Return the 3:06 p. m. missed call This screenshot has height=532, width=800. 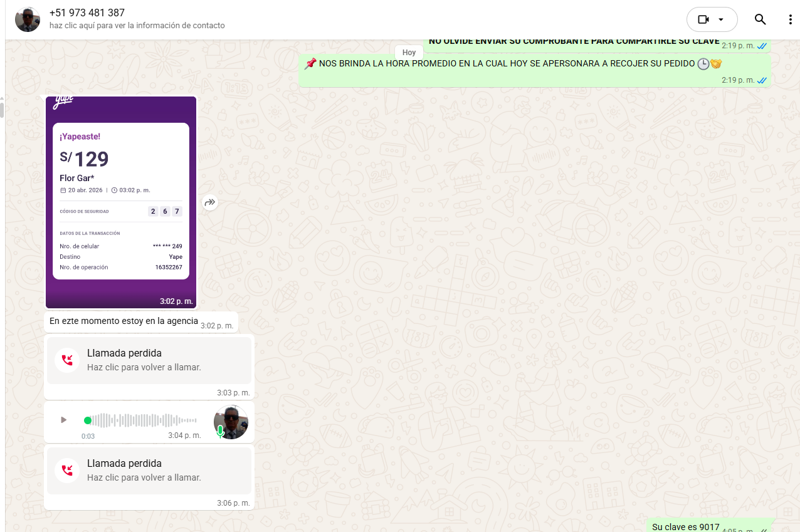tap(149, 471)
